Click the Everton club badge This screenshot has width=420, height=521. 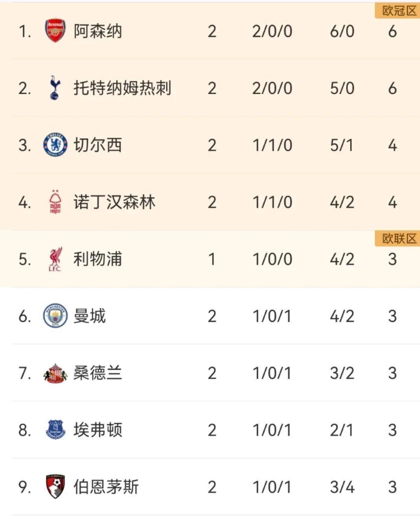click(55, 429)
